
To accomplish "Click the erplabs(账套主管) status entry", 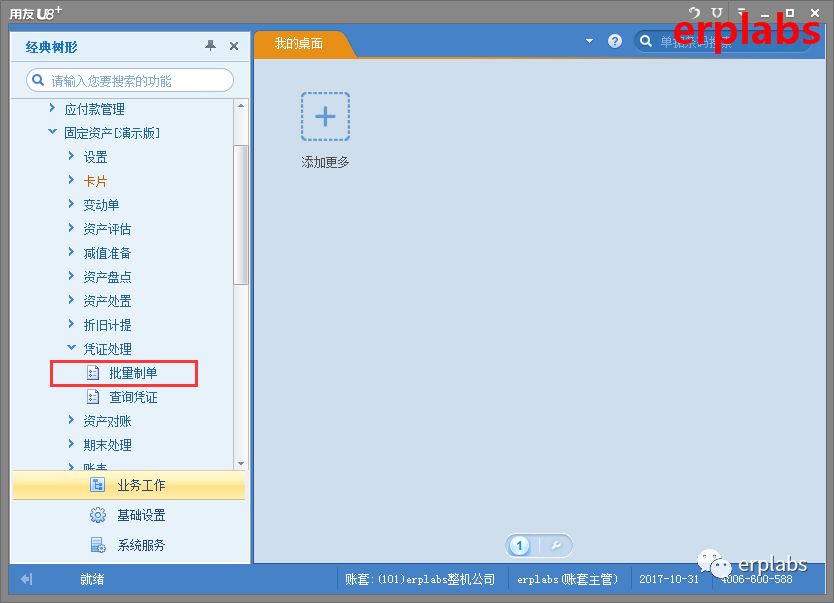I will 568,579.
